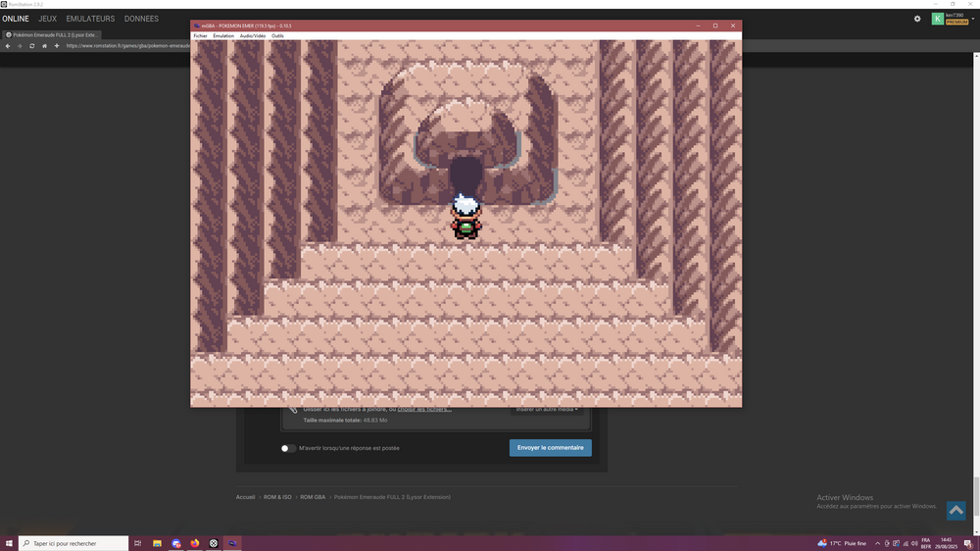Click the RomStation settings gear icon
The width and height of the screenshot is (980, 551).
(917, 19)
